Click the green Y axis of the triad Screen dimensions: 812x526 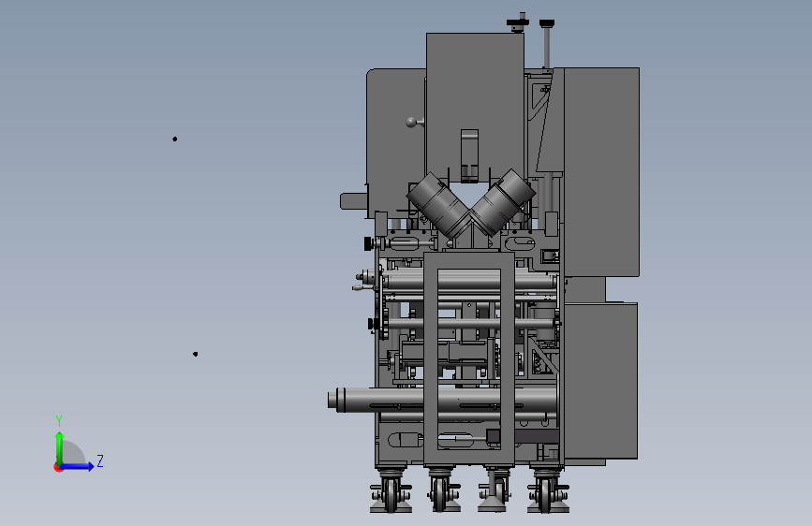(60, 448)
